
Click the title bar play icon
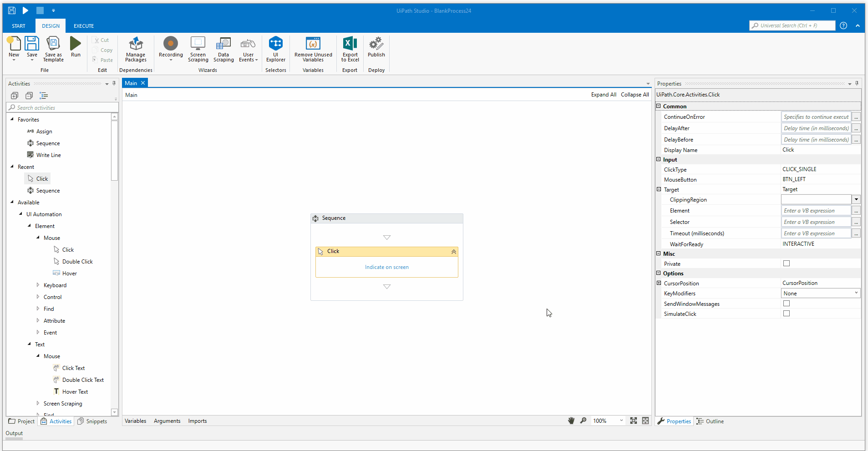25,10
